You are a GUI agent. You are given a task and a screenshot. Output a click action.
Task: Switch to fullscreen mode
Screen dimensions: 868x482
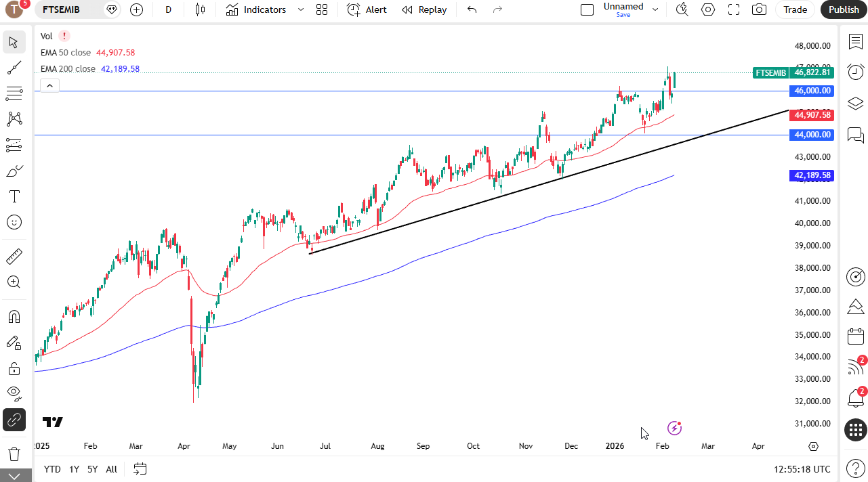click(x=734, y=9)
